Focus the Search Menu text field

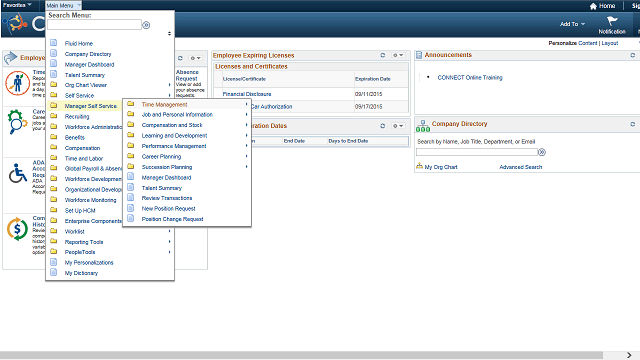(94, 25)
